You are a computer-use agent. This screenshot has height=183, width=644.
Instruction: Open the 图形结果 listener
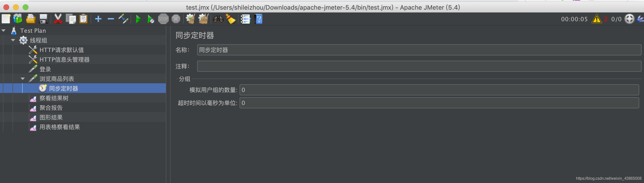point(51,117)
